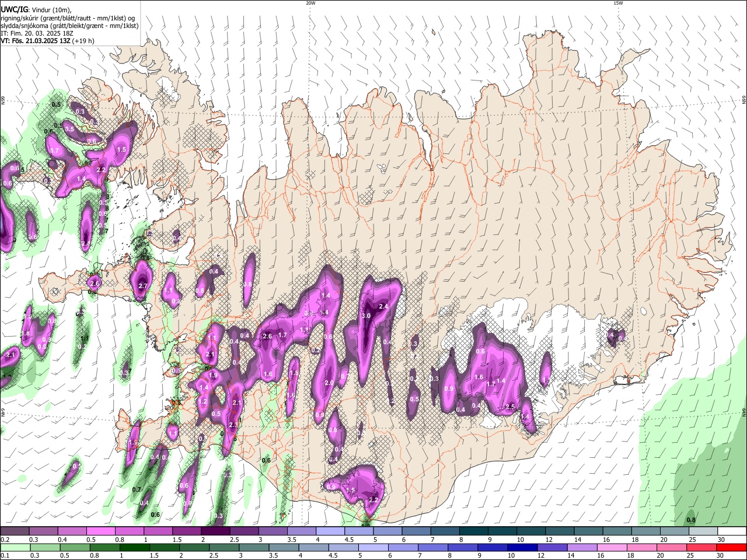
Task: Select the mauve swatch starting the upper legend row
Action: tap(15, 531)
